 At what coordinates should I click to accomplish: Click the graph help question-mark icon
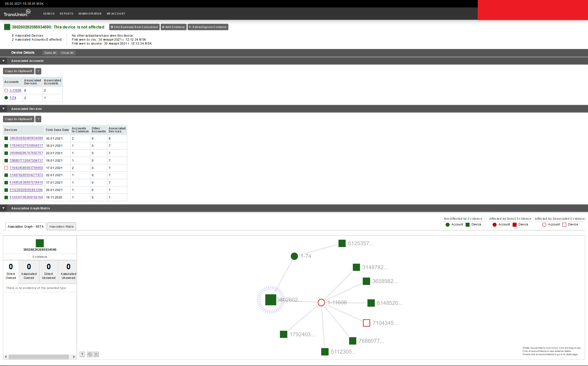[x=82, y=354]
